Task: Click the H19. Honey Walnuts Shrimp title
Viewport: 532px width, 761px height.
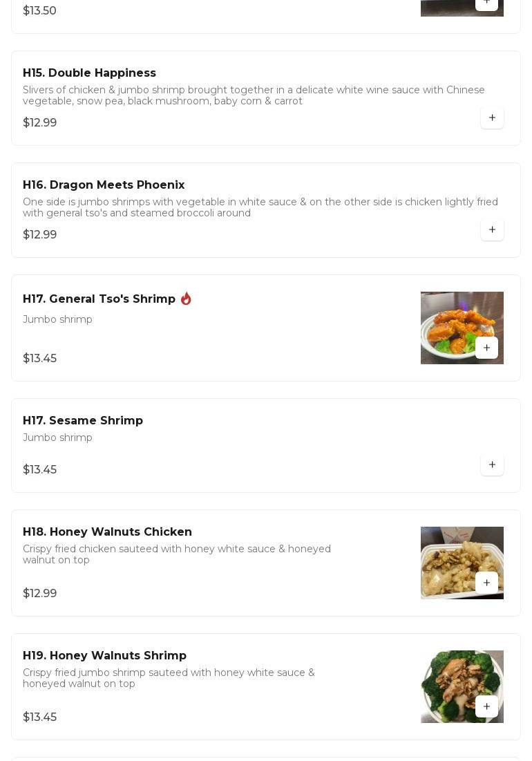Action: pos(104,655)
